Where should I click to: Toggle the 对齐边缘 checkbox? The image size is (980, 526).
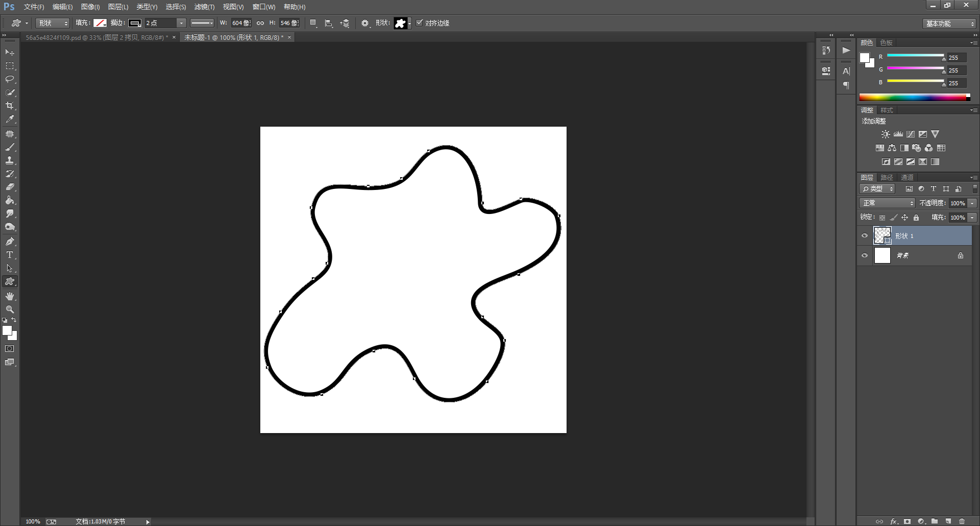[x=420, y=23]
